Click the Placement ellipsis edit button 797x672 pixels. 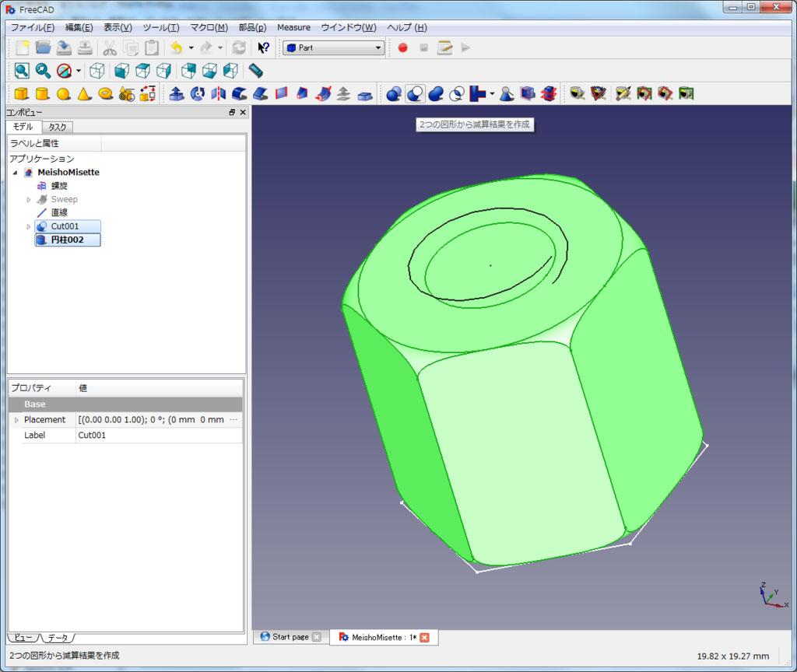pos(233,419)
